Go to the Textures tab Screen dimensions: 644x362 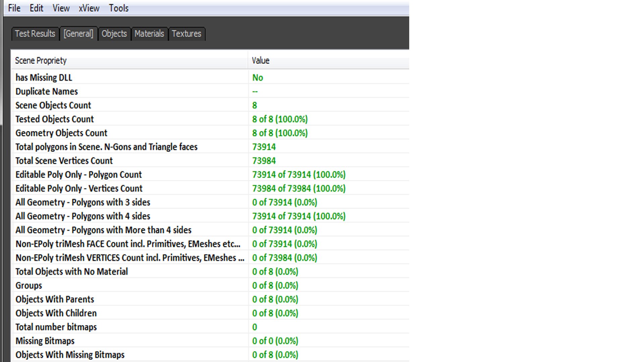pyautogui.click(x=186, y=34)
